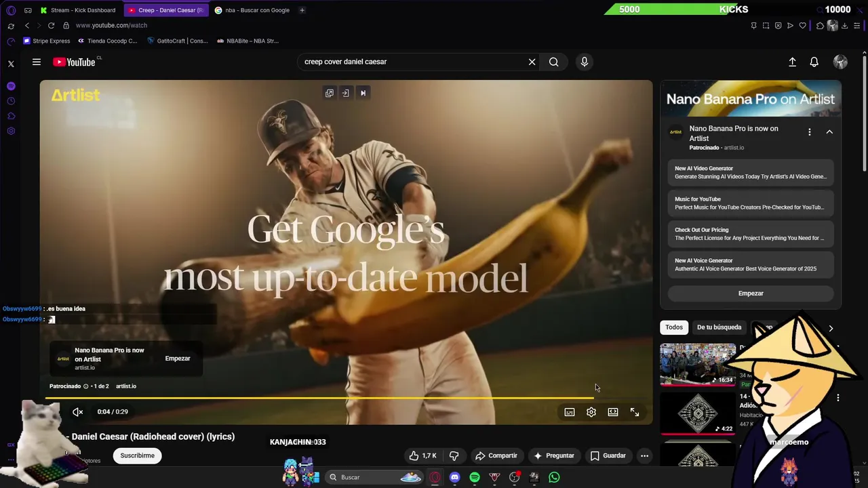Open the 4:22 recommended video thumbnail
Image resolution: width=868 pixels, height=488 pixels.
(x=698, y=412)
